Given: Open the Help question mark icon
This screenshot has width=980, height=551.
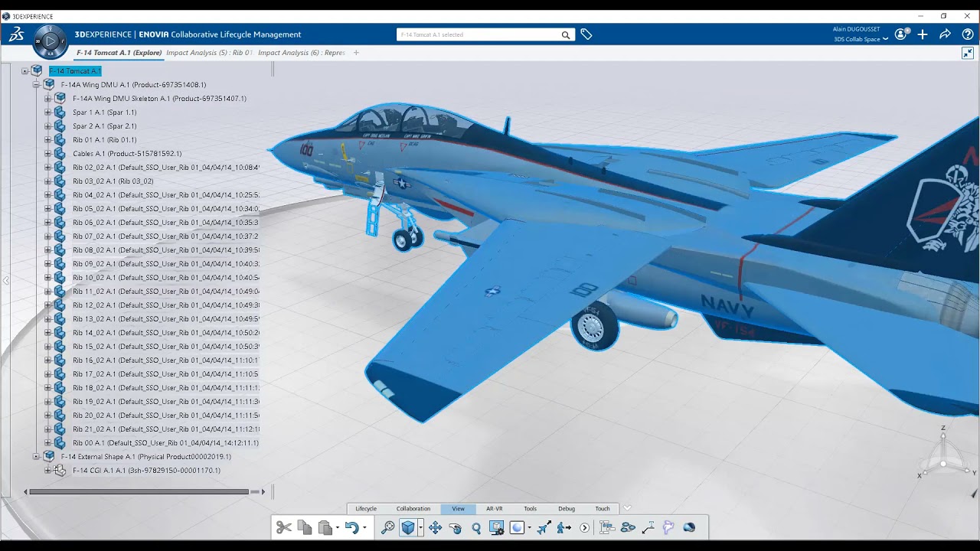Looking at the screenshot, I should tap(968, 34).
